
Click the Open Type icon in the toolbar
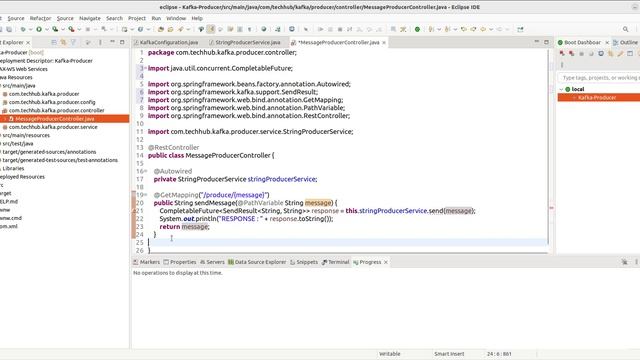tap(161, 29)
